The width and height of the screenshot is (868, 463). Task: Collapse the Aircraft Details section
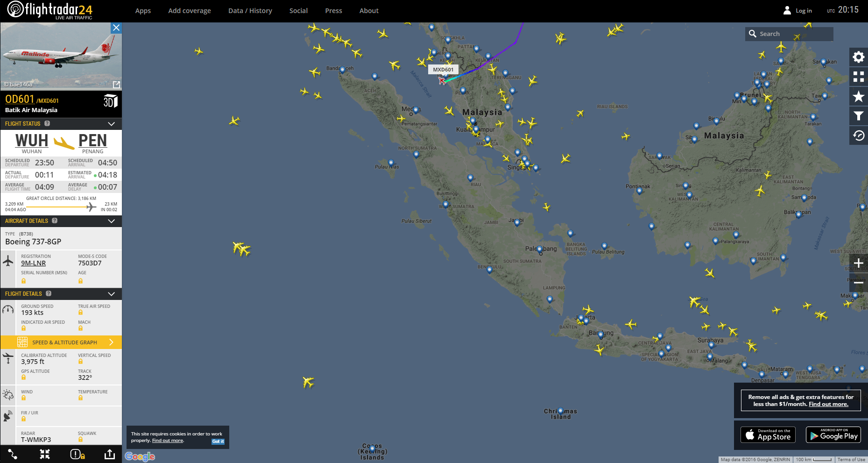[x=111, y=221]
